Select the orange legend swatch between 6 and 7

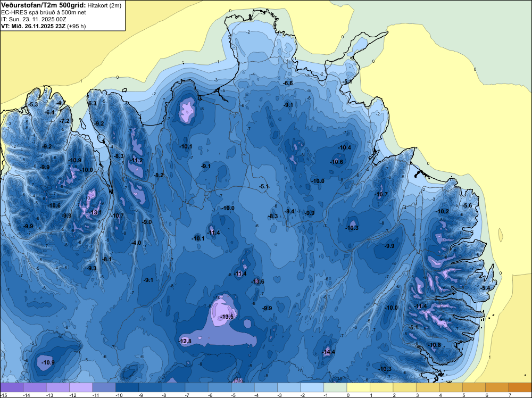tap(497, 387)
